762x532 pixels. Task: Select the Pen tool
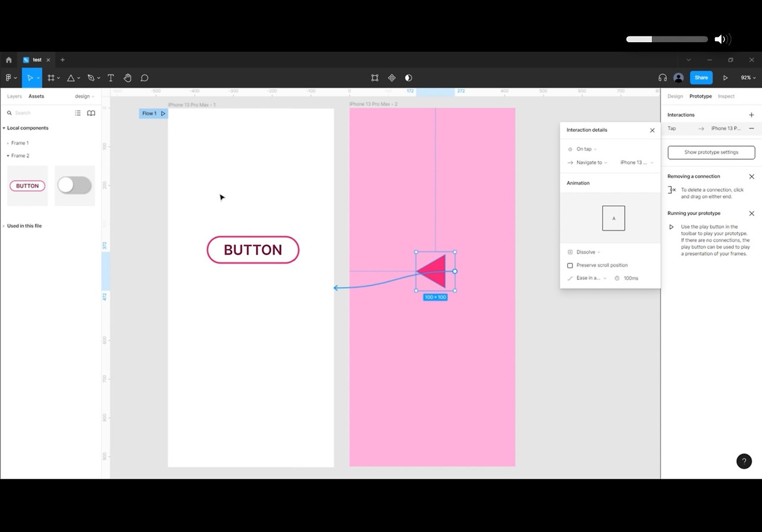(x=91, y=78)
